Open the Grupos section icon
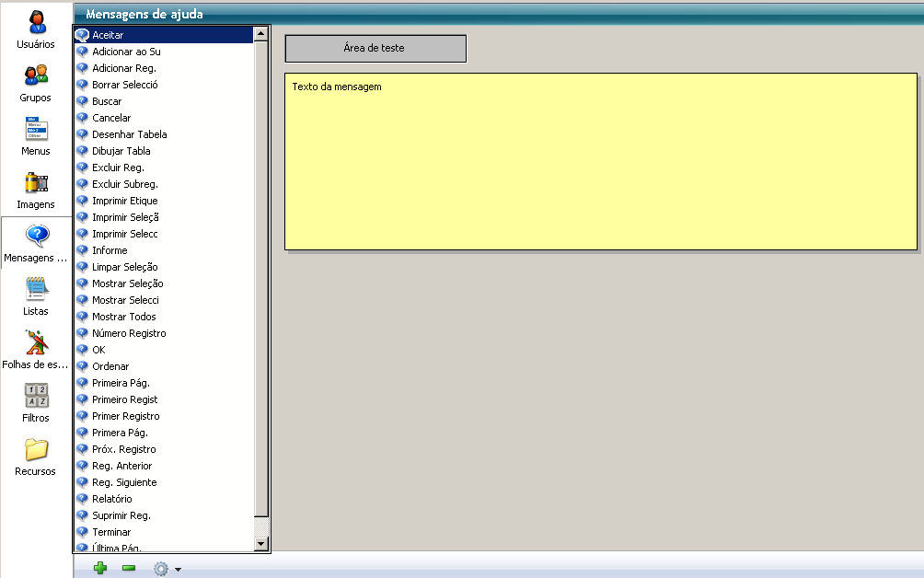Image resolution: width=924 pixels, height=578 pixels. (36, 76)
